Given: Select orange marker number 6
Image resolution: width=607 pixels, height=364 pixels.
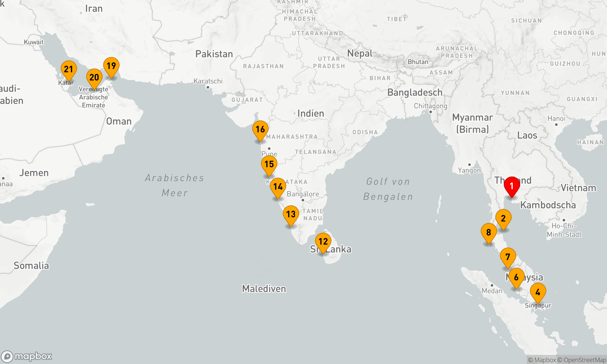Looking at the screenshot, I should [516, 277].
